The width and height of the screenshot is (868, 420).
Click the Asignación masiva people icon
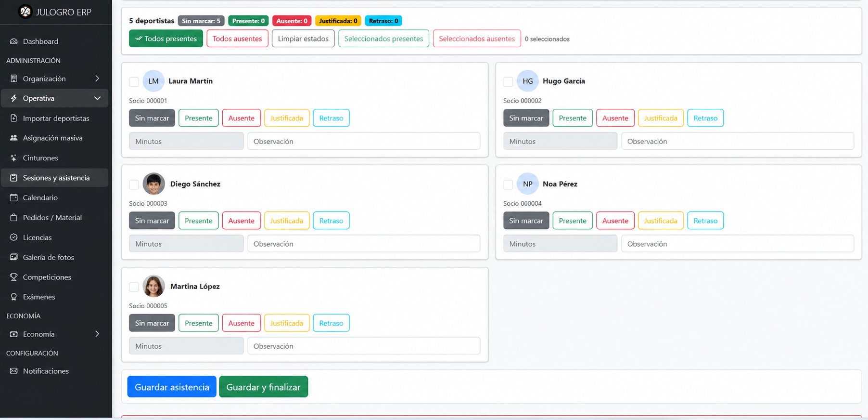(13, 138)
